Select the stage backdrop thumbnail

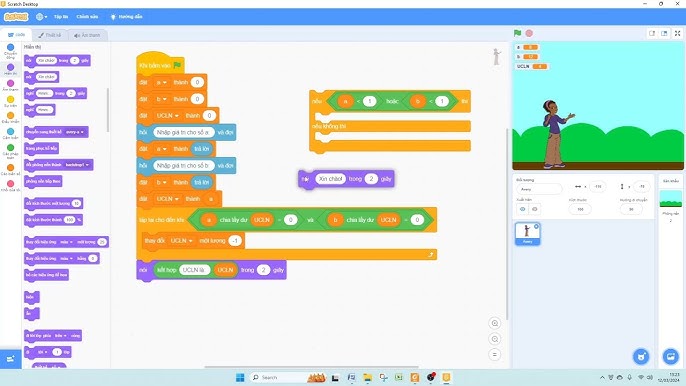(670, 199)
